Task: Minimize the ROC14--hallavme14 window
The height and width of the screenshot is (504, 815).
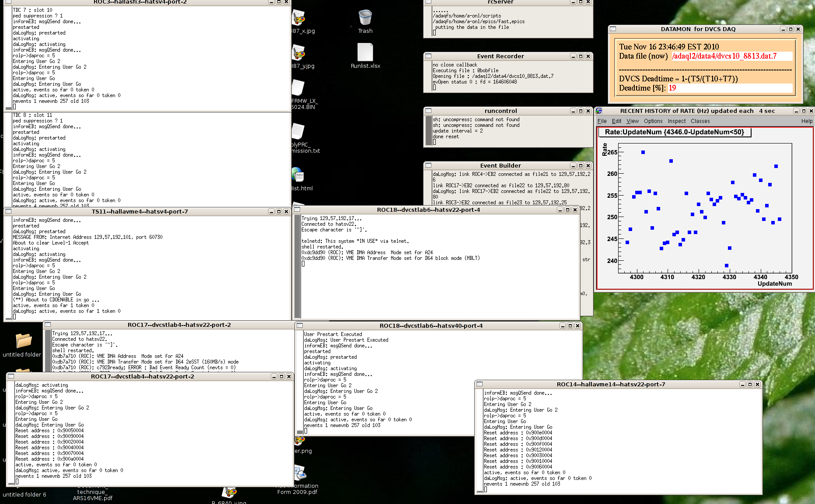Action: (742, 384)
